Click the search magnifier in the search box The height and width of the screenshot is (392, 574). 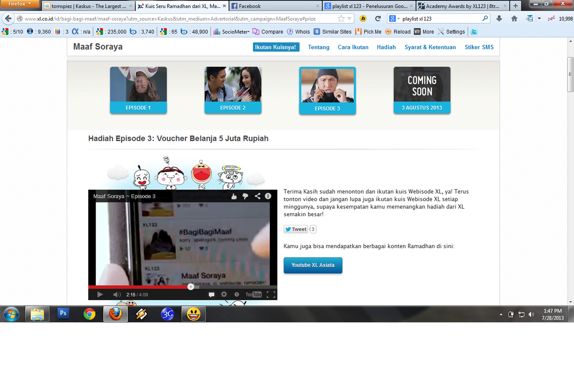(485, 19)
